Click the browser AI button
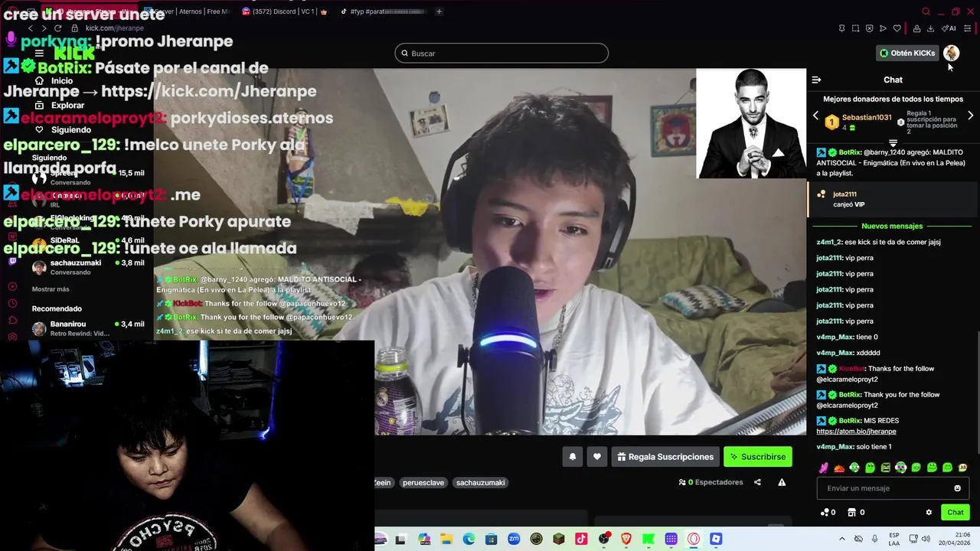 point(949,28)
